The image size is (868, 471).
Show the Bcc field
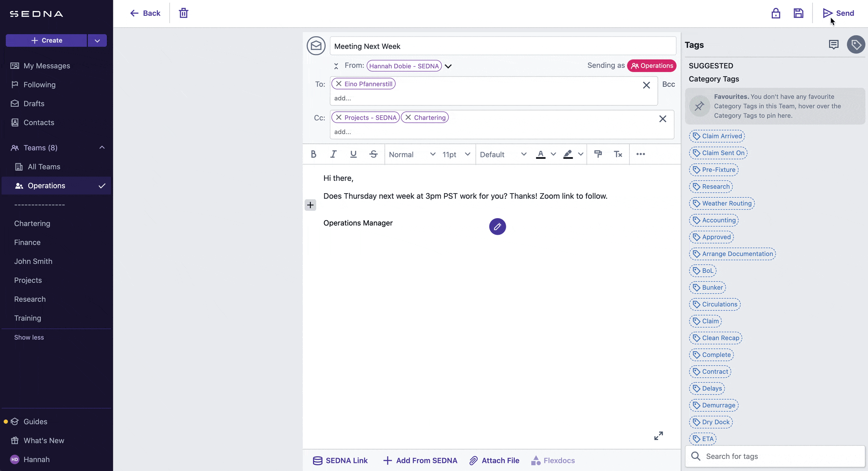(668, 84)
